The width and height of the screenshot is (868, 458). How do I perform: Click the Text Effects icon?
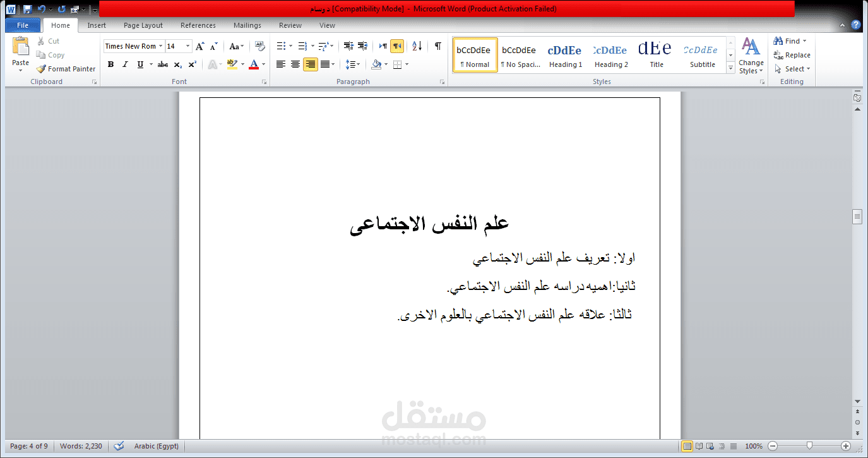212,64
